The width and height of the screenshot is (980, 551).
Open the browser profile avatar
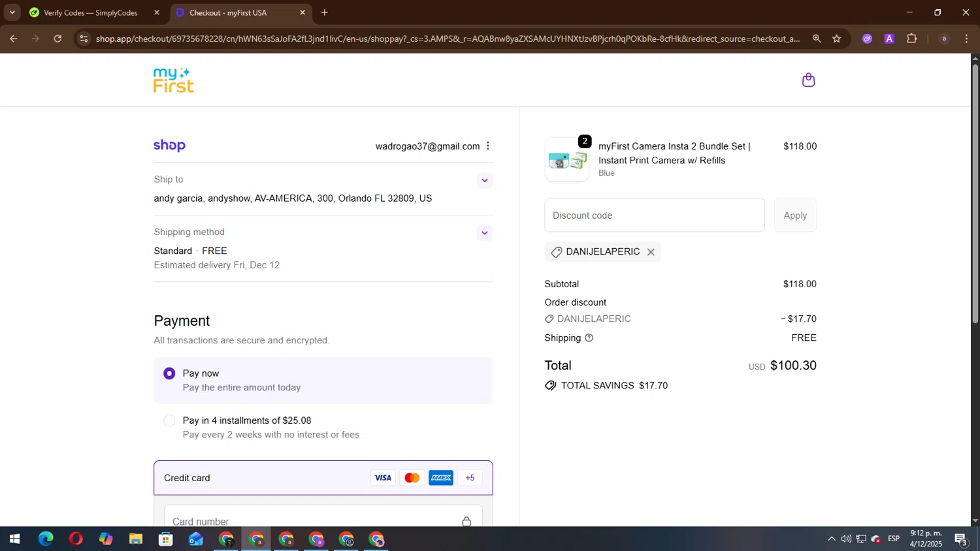tap(944, 39)
